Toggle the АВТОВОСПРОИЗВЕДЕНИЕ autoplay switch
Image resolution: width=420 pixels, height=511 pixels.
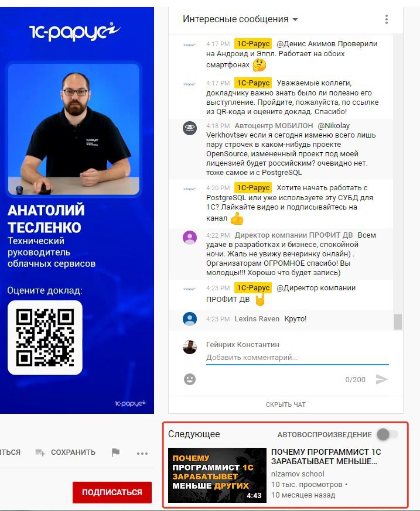(x=387, y=434)
